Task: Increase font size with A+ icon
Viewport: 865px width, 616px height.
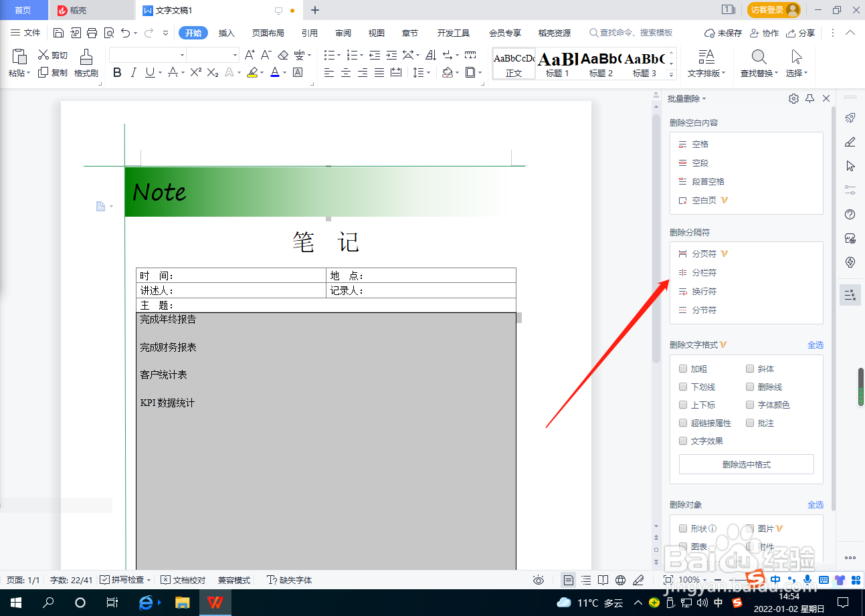Action: coord(250,55)
